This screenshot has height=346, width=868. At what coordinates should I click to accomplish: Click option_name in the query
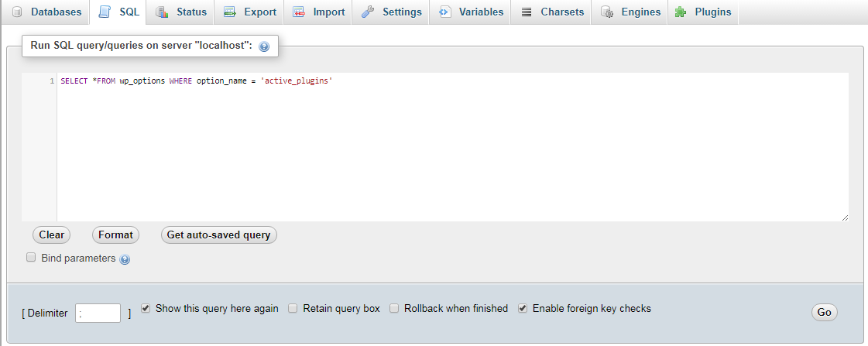(x=221, y=81)
